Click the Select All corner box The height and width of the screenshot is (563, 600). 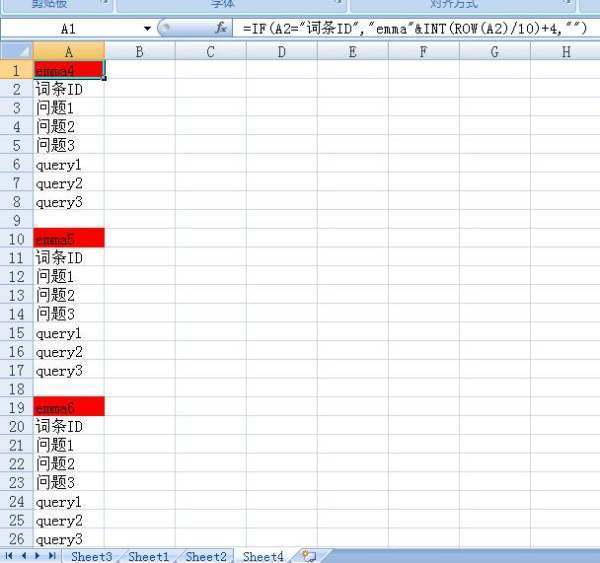(16, 52)
